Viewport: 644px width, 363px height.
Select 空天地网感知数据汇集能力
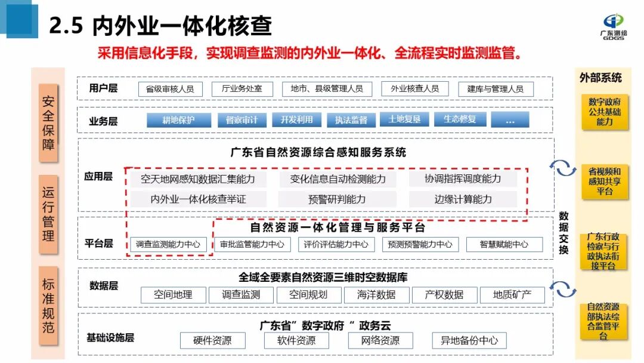click(x=198, y=179)
